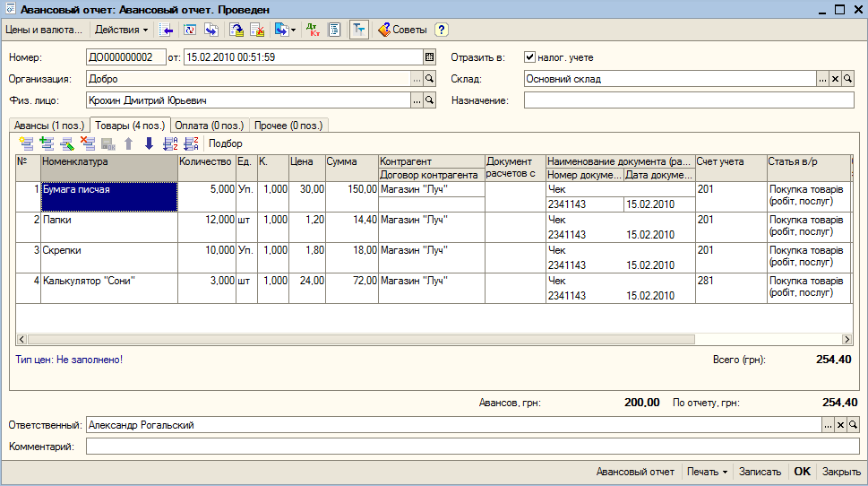Click into the Назначение input field
Screen dimensions: 868x486
[689, 100]
